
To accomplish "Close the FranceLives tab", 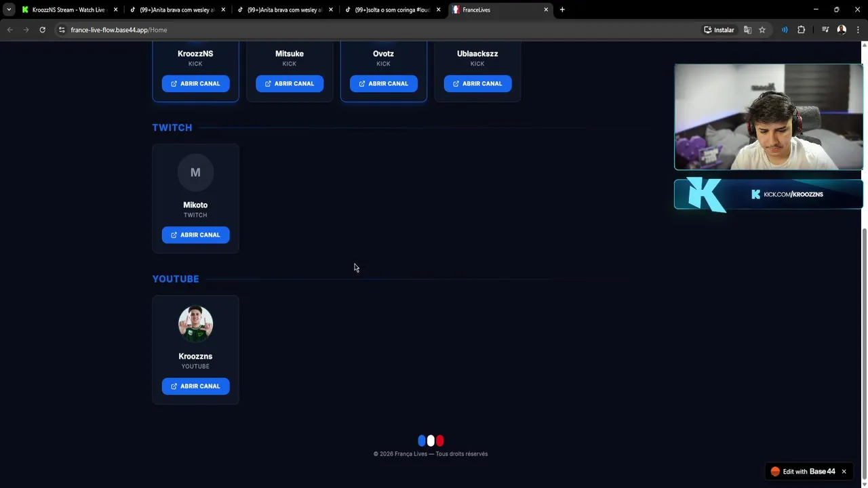I will 546,9.
